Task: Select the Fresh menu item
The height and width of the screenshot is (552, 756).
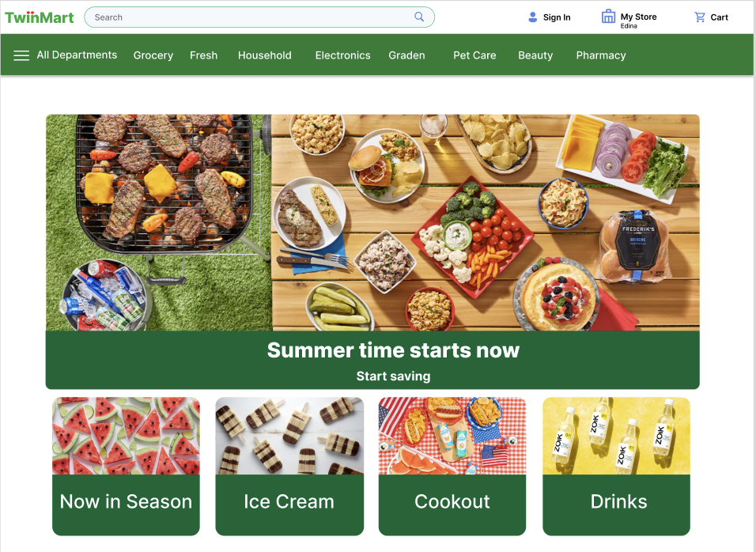Action: [203, 55]
